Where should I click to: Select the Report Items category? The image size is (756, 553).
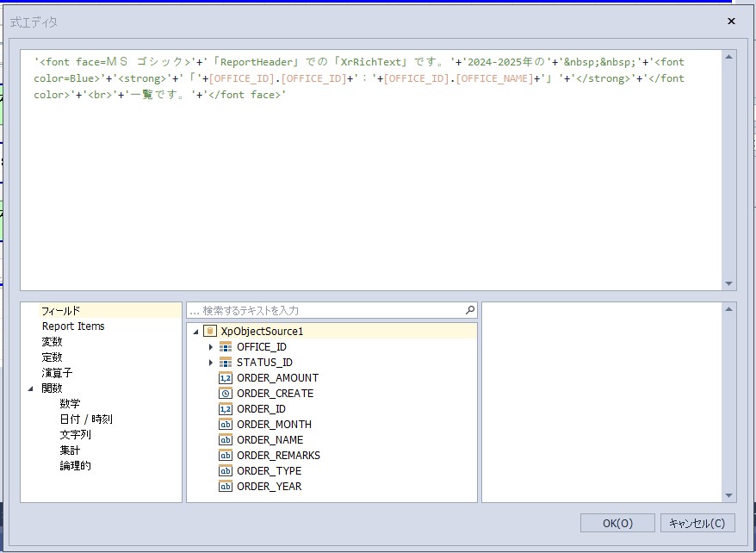tap(73, 326)
